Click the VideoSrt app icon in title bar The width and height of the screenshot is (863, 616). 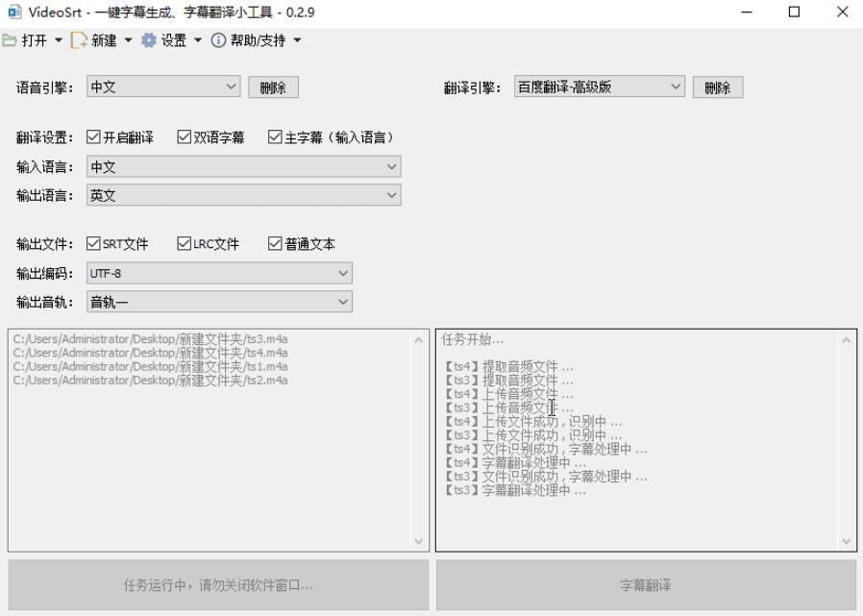click(x=14, y=12)
